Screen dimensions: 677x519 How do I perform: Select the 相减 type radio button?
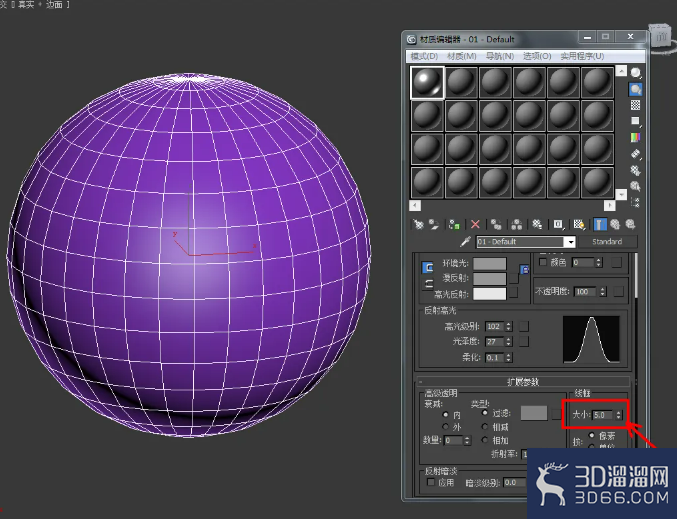click(485, 427)
